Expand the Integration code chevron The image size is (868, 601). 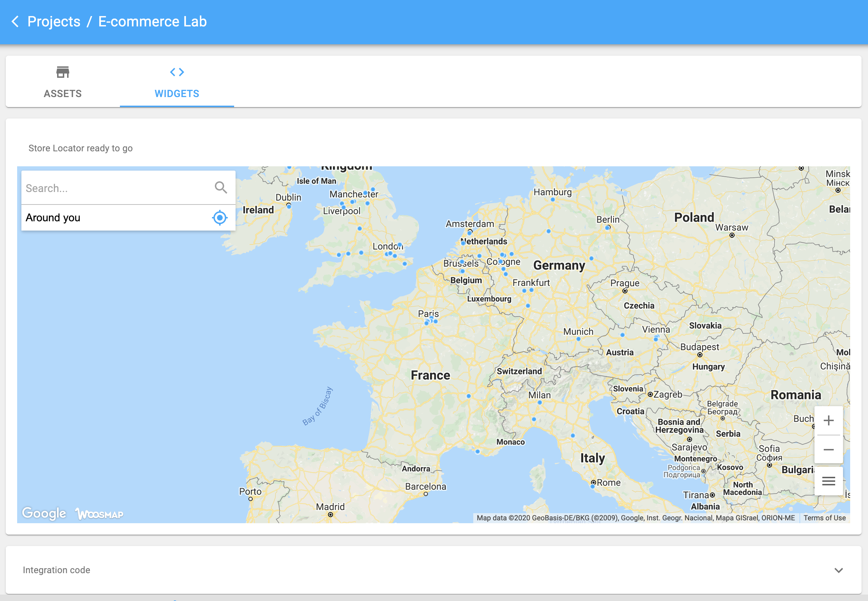coord(838,570)
